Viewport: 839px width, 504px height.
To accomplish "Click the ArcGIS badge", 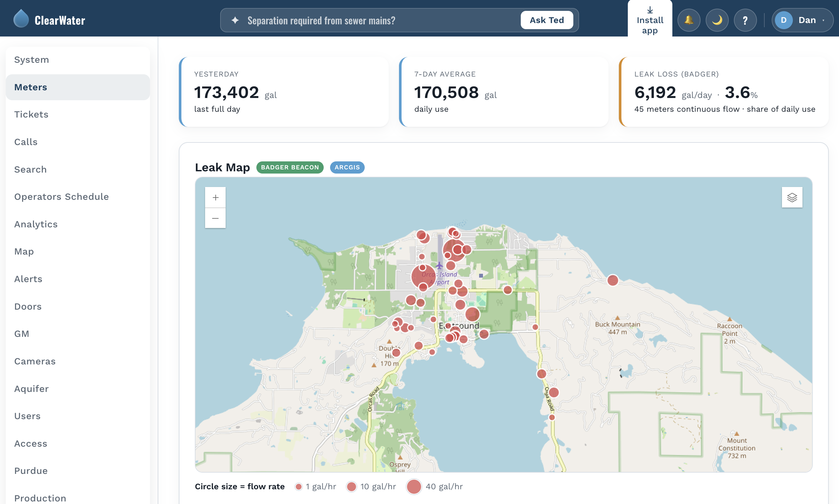I will tap(347, 167).
